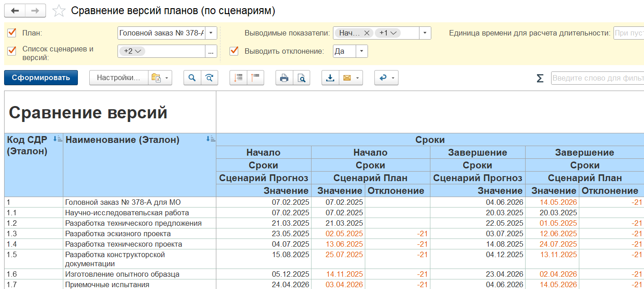Open the План field dropdown arrow
Viewport: 644px width, 289px height.
(211, 33)
